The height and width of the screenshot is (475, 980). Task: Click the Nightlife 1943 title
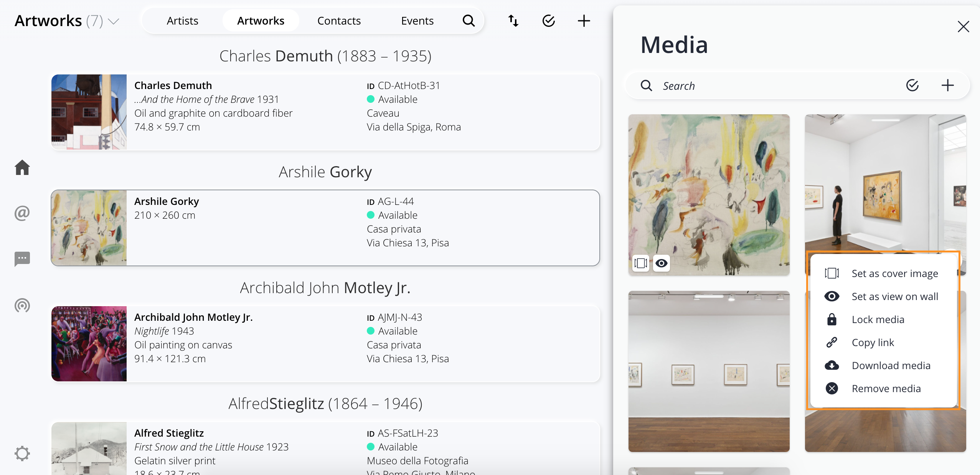[164, 331]
